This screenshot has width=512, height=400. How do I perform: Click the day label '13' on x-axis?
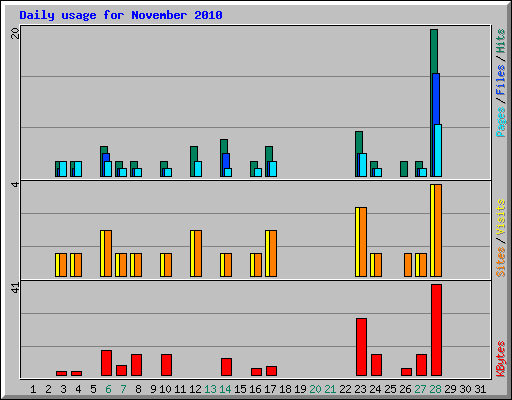[210, 389]
